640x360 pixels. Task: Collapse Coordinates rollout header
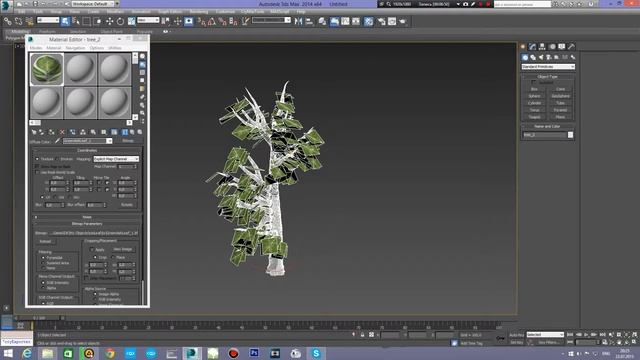[87, 151]
